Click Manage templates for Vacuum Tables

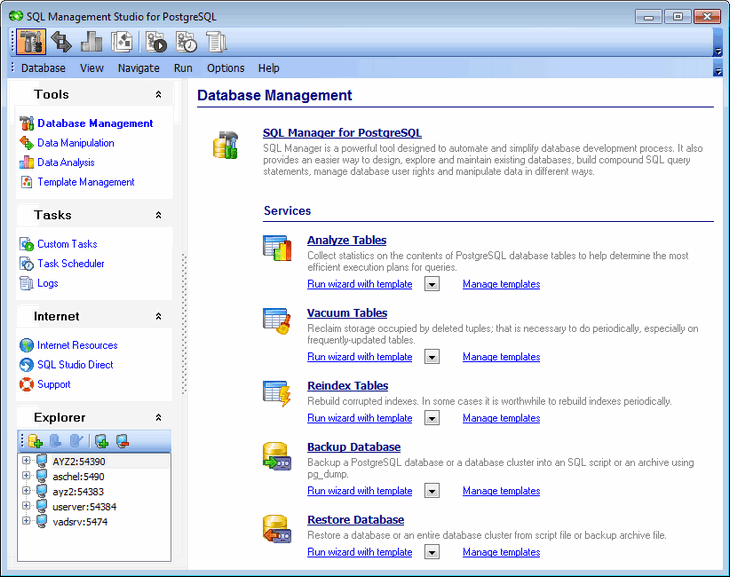click(x=501, y=357)
